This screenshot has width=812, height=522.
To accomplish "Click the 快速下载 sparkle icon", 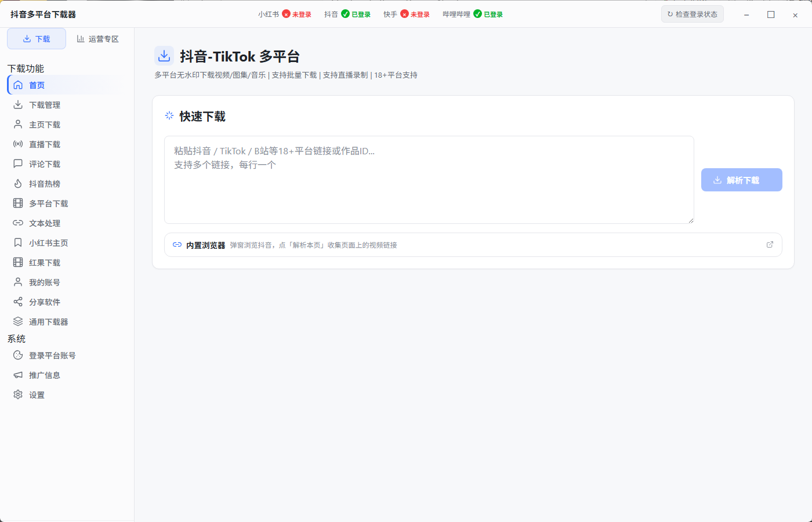I will 169,116.
